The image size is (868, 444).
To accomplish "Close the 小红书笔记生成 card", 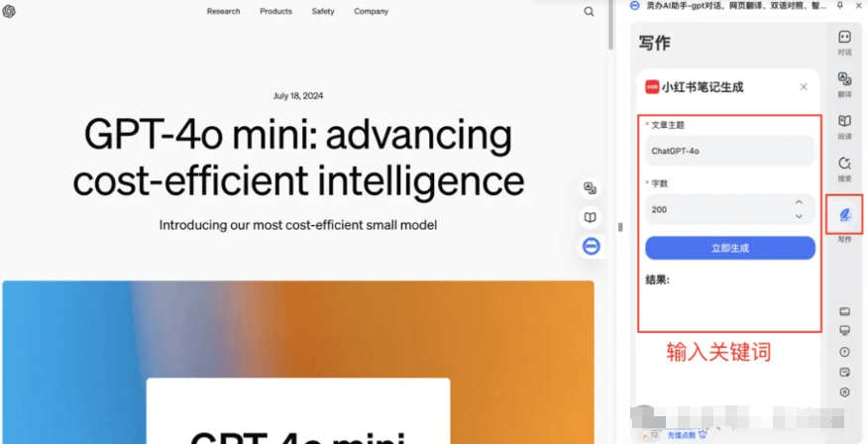I will point(804,87).
